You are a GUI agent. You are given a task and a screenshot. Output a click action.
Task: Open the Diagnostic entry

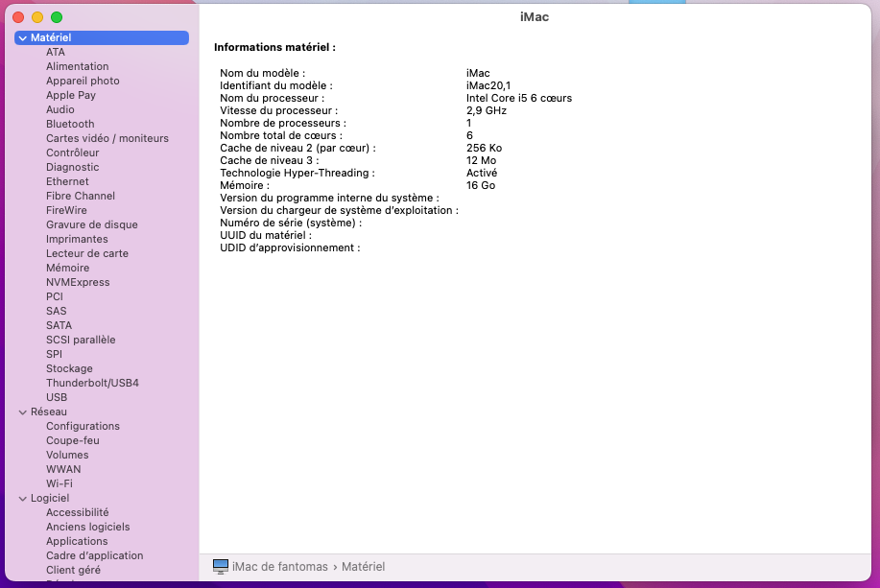[72, 167]
